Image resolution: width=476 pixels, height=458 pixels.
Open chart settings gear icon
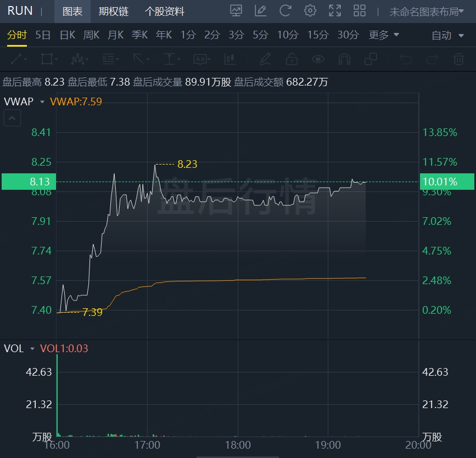point(310,11)
